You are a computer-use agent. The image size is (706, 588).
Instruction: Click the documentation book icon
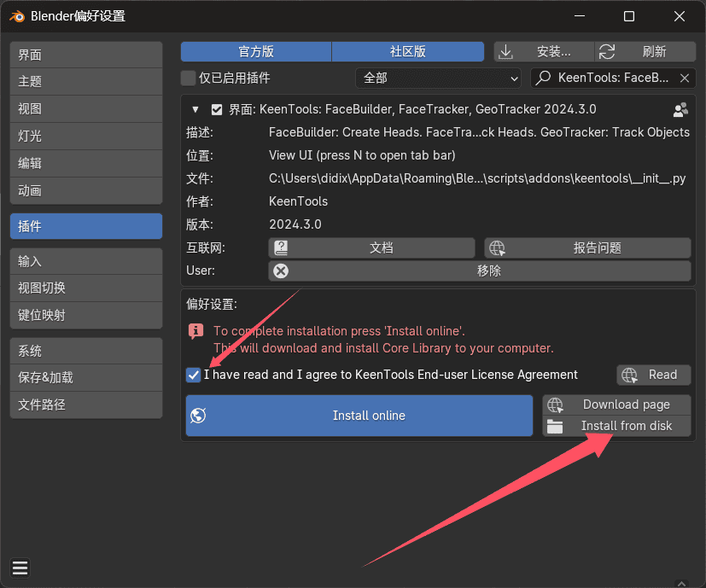(281, 247)
